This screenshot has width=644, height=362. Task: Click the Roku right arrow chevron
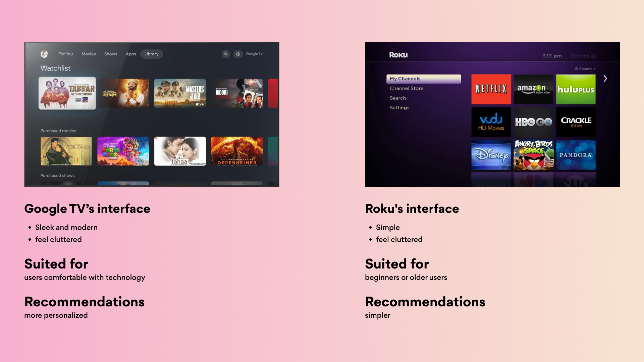pyautogui.click(x=605, y=79)
